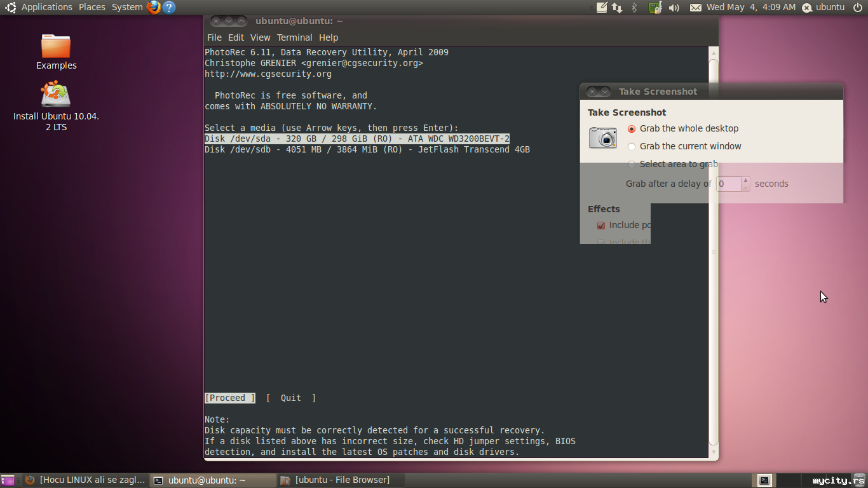Open the Applications menu

click(x=46, y=7)
